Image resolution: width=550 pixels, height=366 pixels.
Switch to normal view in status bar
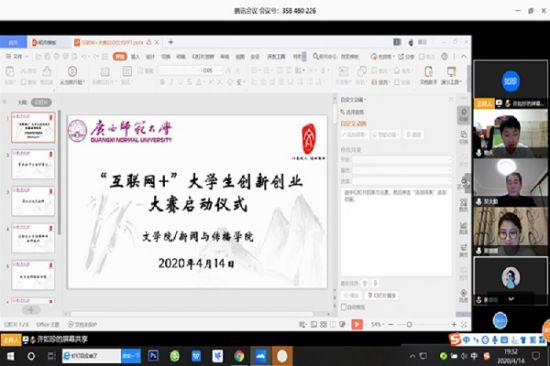tap(314, 325)
